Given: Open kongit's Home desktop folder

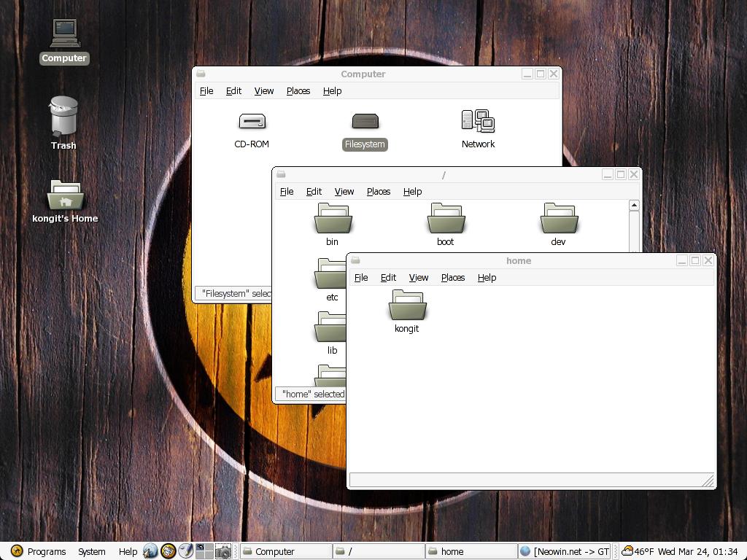Looking at the screenshot, I should point(65,196).
